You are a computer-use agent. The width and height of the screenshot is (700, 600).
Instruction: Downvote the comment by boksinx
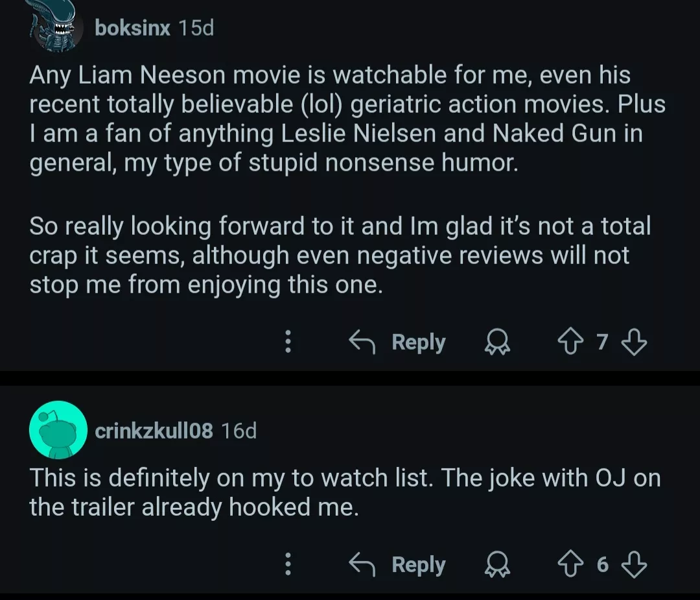633,342
